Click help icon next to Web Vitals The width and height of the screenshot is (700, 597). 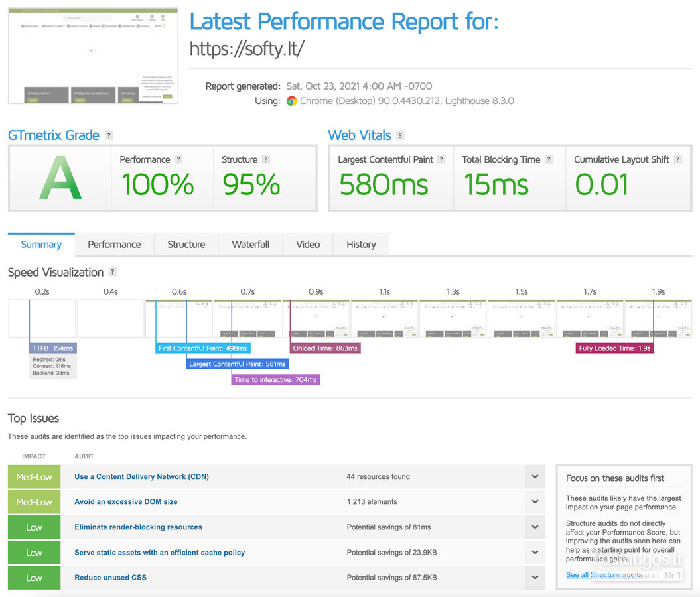[400, 136]
